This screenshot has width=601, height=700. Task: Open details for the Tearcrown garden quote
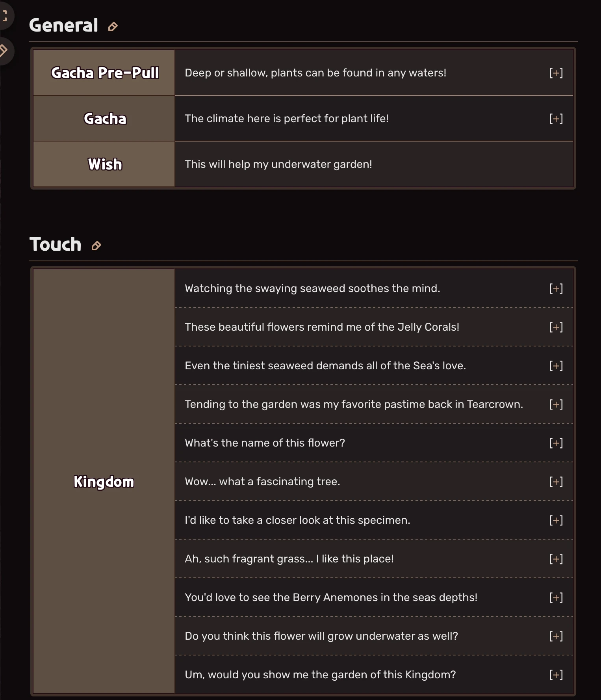click(x=556, y=404)
